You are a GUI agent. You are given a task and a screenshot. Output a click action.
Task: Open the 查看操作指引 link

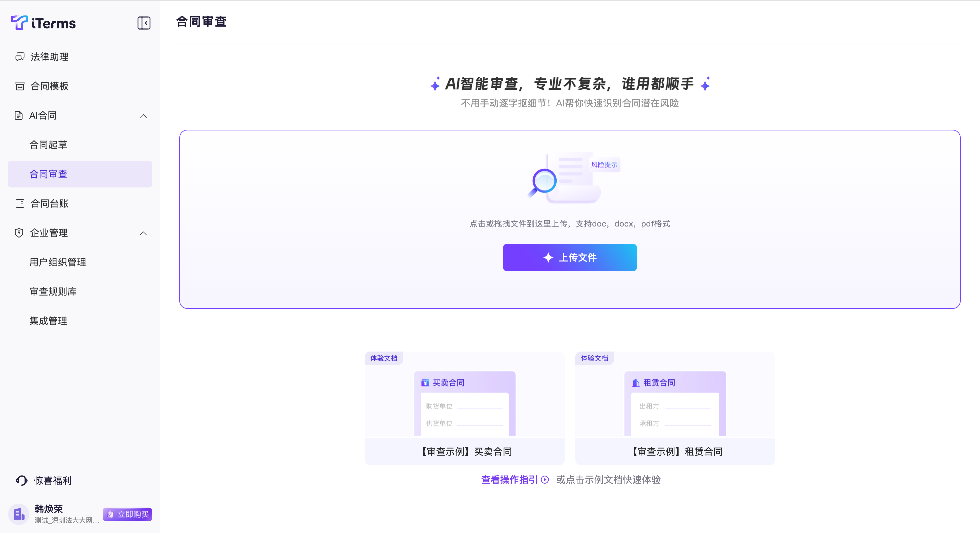pyautogui.click(x=509, y=480)
